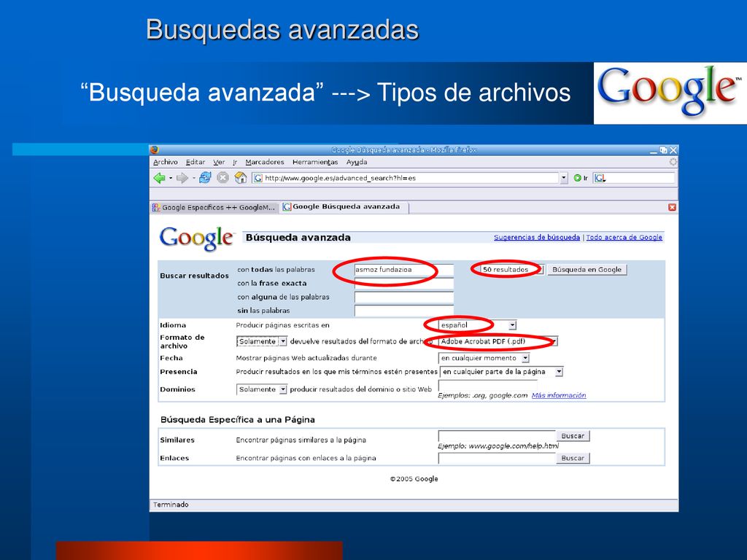Open Formato de archivo Solamente dropdown
The height and width of the screenshot is (560, 747).
tap(262, 341)
